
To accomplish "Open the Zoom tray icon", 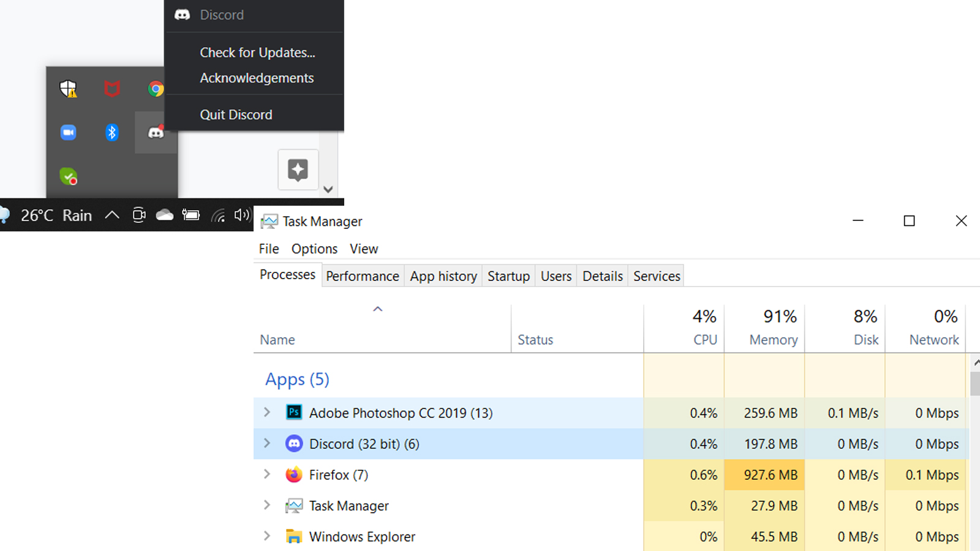I will (68, 132).
